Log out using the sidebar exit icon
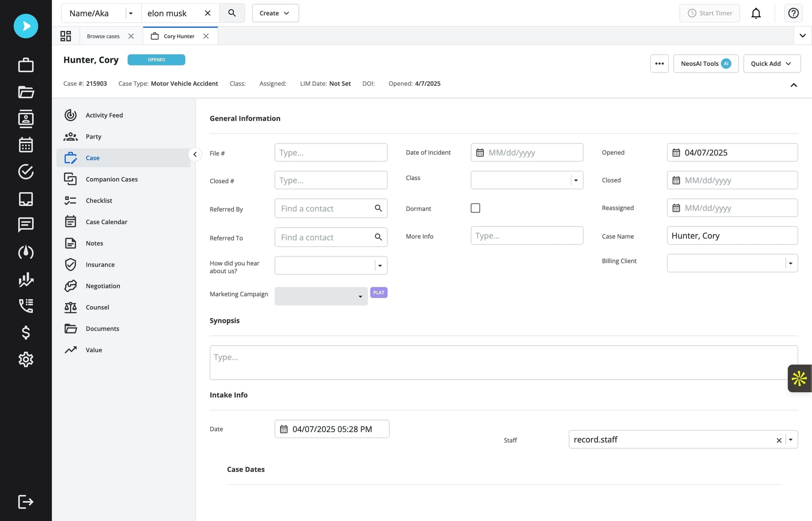The height and width of the screenshot is (521, 812). click(x=26, y=502)
